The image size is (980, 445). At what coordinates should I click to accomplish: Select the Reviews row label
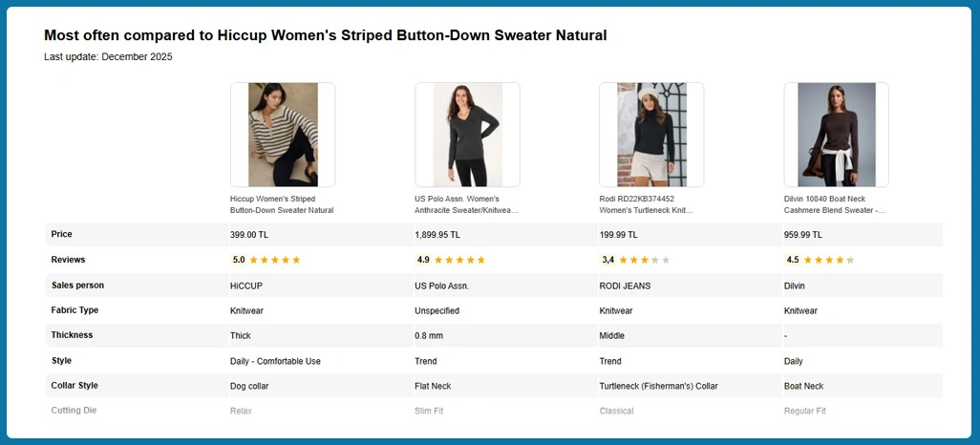click(x=68, y=260)
